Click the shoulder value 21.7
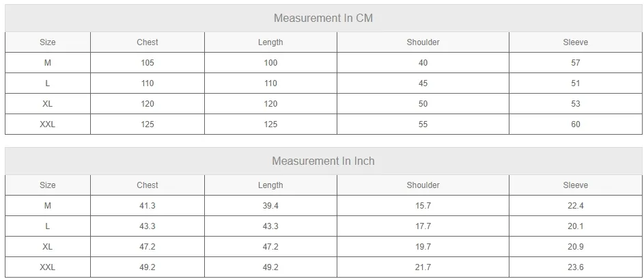The height and width of the screenshot is (279, 644). click(x=423, y=267)
